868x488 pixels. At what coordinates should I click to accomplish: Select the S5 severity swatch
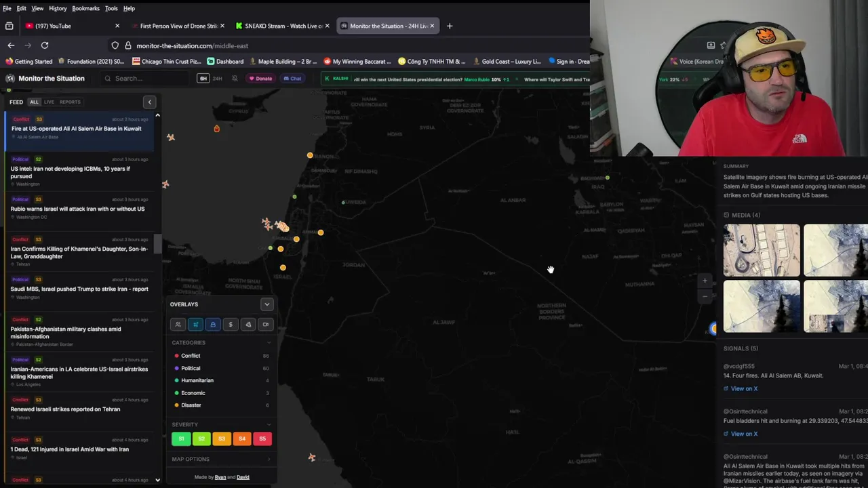262,439
